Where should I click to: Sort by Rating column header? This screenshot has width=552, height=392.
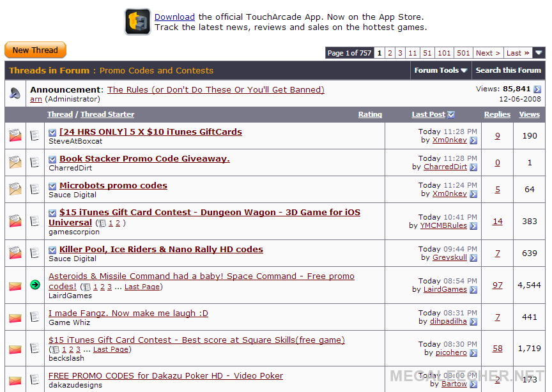click(370, 114)
